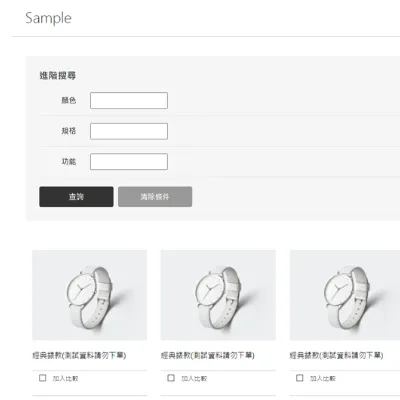Focus the 規格 specification input field
The width and height of the screenshot is (400, 400).
(129, 131)
